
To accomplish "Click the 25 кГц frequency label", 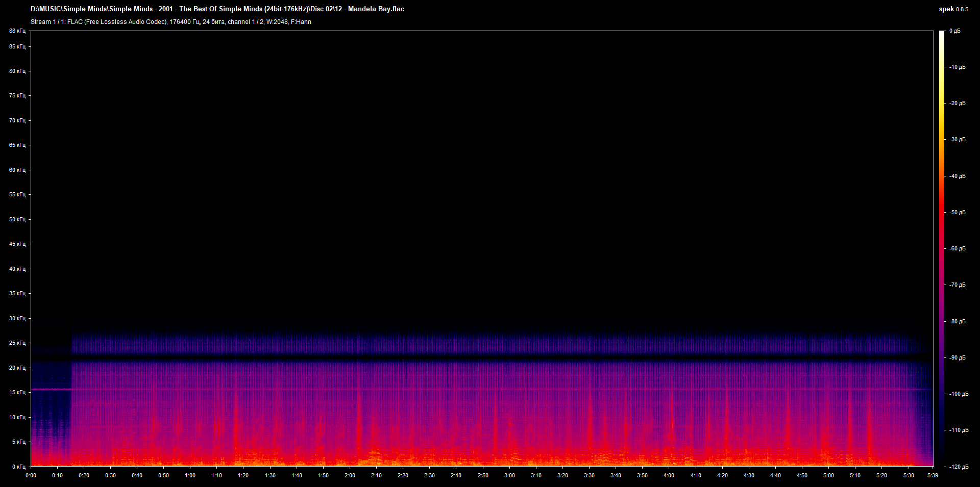I will (x=17, y=343).
